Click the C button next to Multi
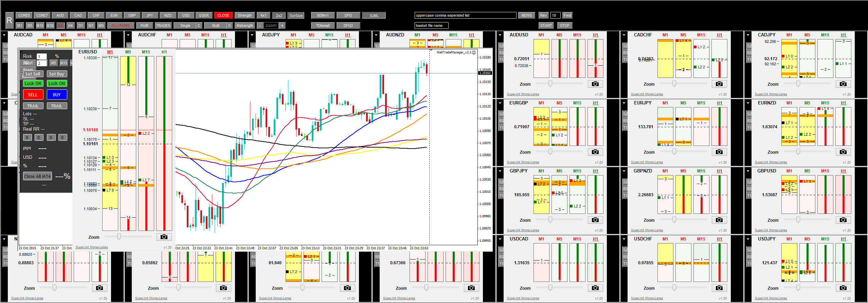 (230, 26)
